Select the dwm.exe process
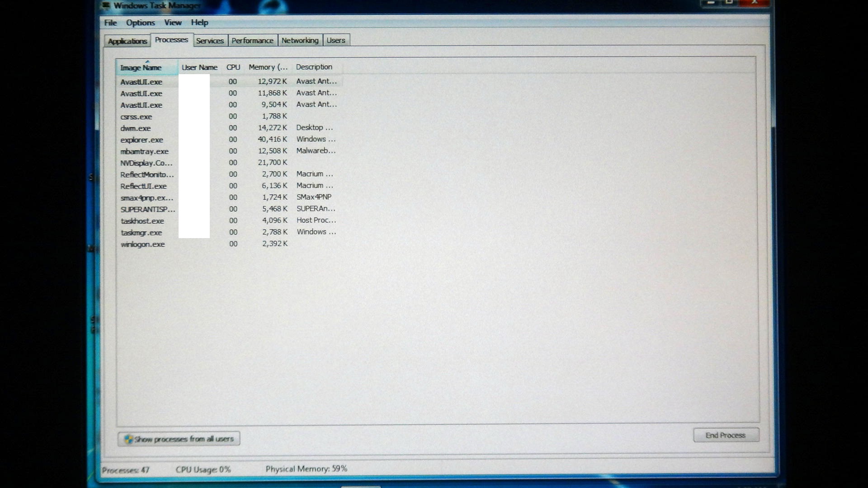This screenshot has height=488, width=868. pyautogui.click(x=229, y=128)
